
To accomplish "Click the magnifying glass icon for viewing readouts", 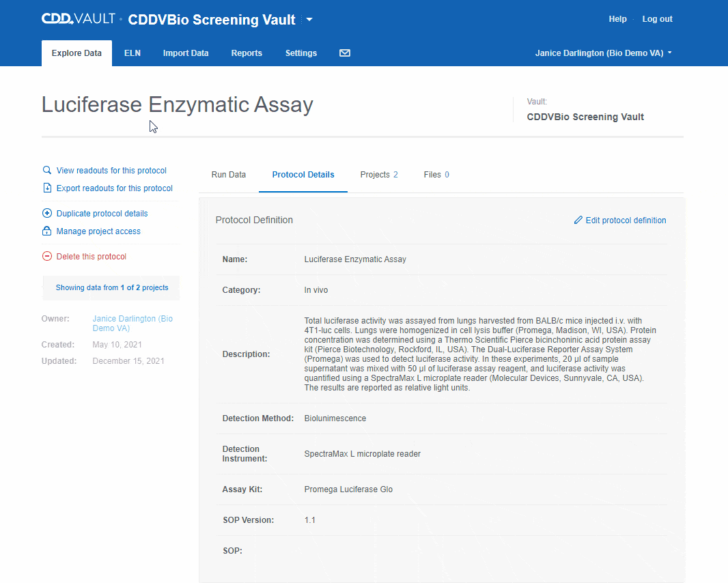I will pyautogui.click(x=46, y=170).
